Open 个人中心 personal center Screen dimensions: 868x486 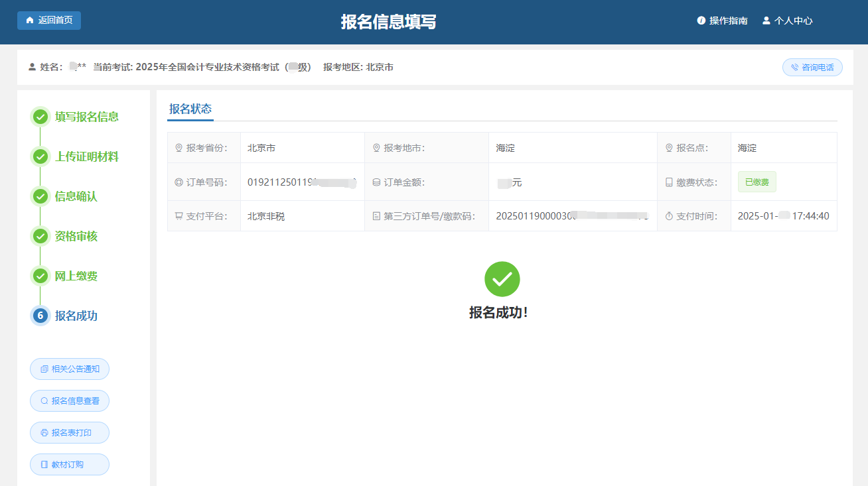787,21
